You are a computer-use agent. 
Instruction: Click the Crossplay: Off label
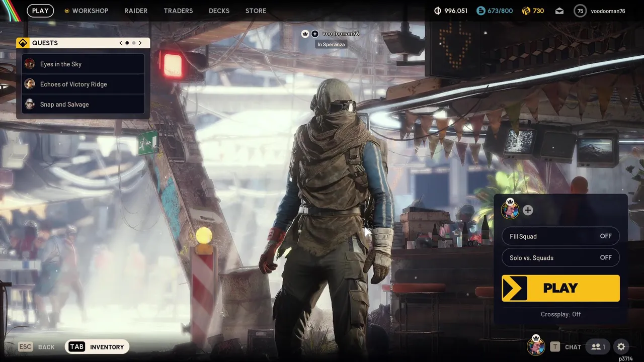560,314
